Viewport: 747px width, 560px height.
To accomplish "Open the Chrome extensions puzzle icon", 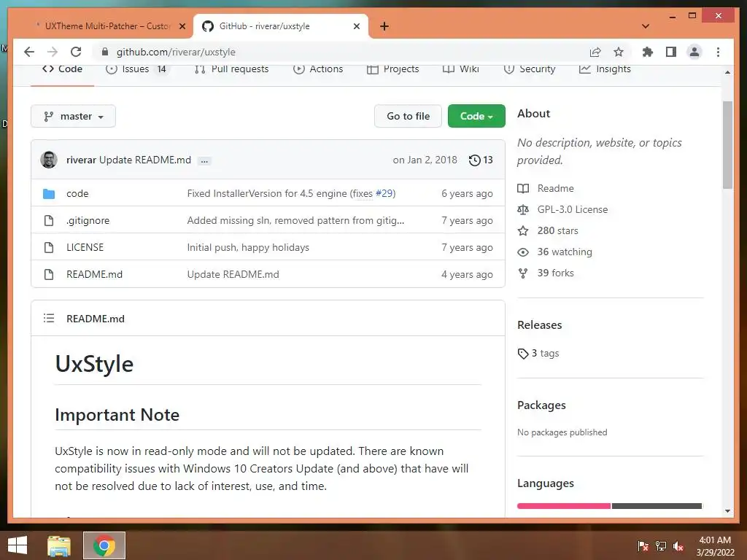I will (x=648, y=52).
